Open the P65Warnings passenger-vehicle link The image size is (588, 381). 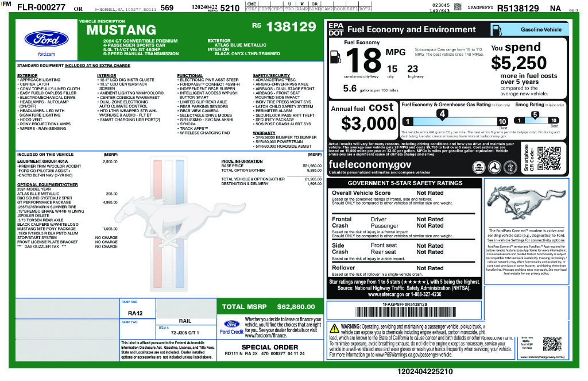pos(413,355)
